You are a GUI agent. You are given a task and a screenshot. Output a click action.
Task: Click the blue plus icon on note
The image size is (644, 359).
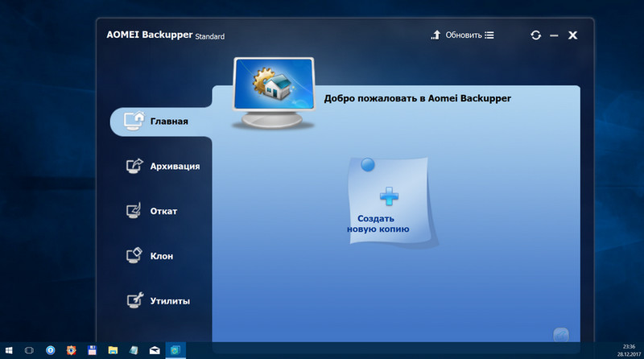[x=389, y=196]
